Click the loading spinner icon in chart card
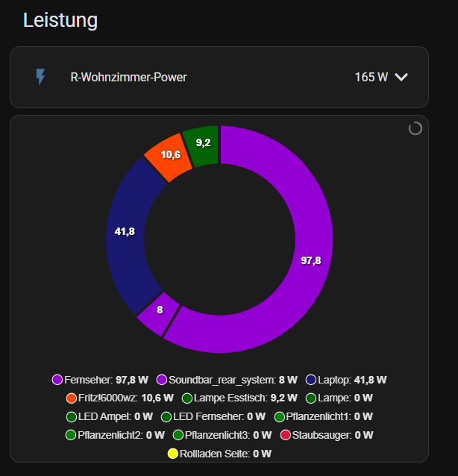 (415, 128)
